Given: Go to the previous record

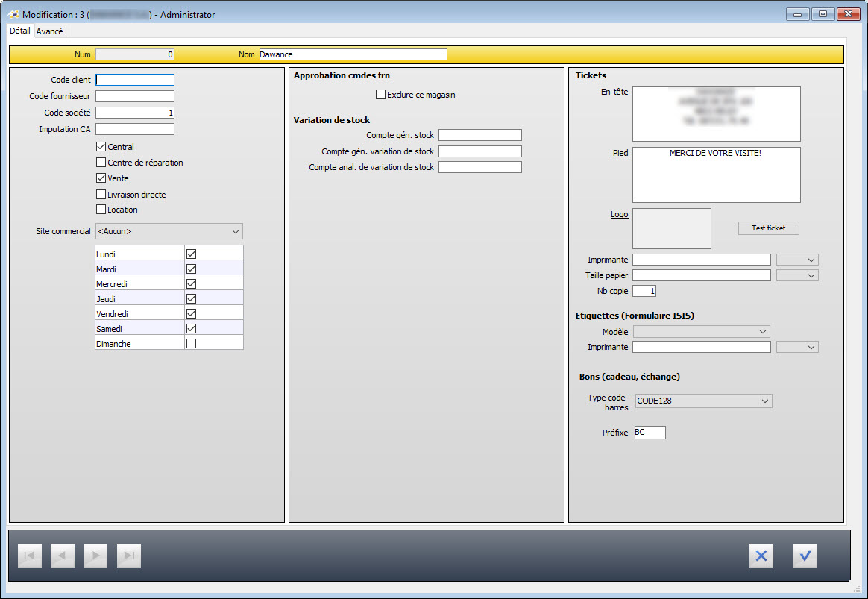Looking at the screenshot, I should (x=63, y=556).
